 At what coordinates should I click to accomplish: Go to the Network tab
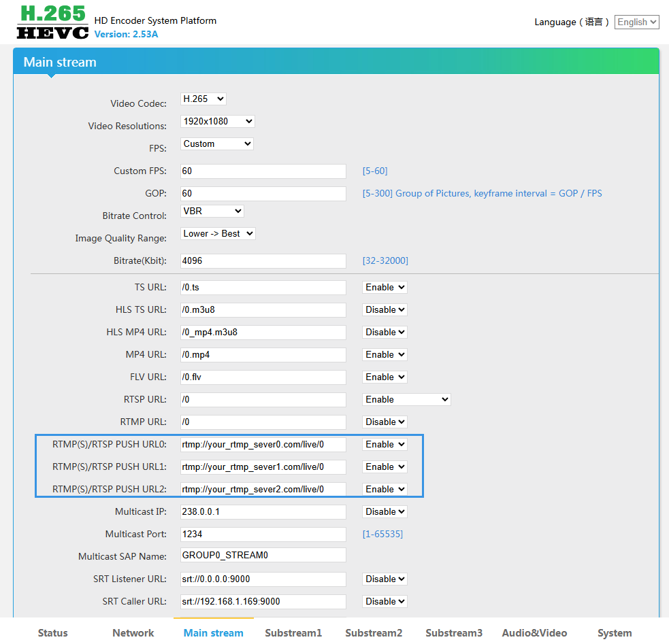coord(133,632)
